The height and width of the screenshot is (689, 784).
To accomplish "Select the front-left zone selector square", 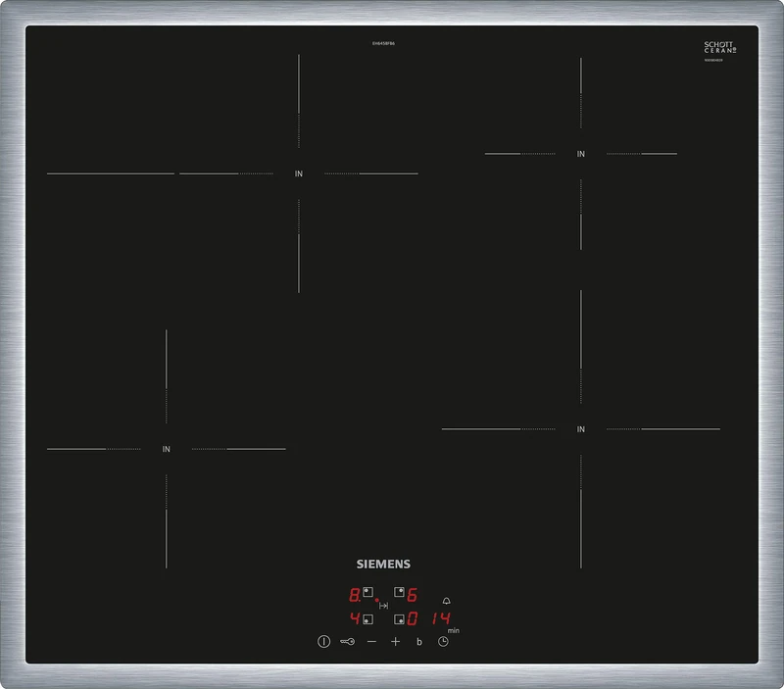I will click(367, 619).
